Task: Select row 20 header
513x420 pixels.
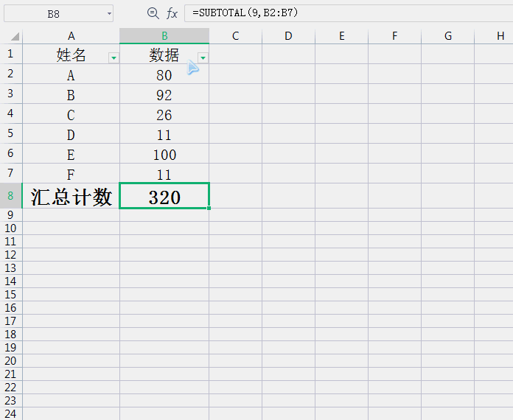Action: 11,360
